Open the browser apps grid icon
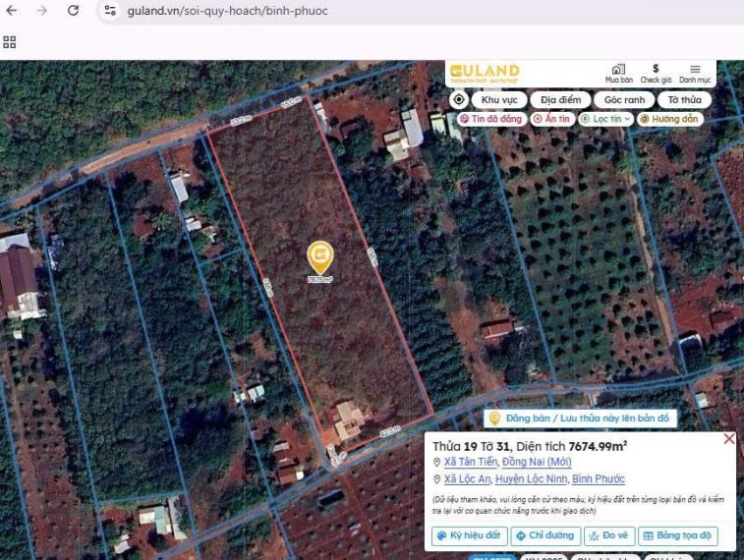This screenshot has width=744, height=560. (10, 42)
